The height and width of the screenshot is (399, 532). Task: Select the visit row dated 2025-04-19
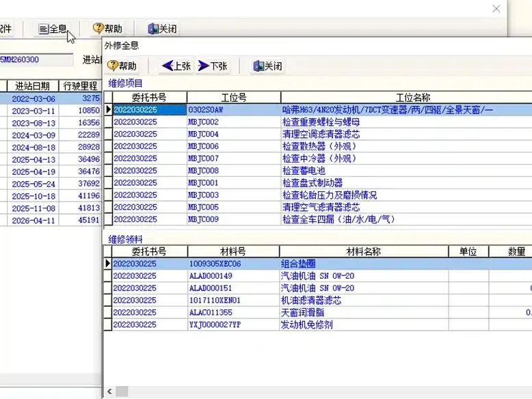(x=51, y=172)
